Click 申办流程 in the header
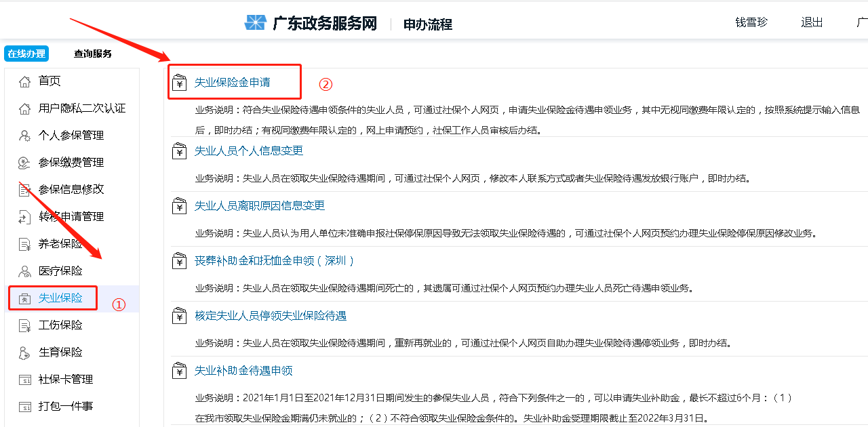Image resolution: width=868 pixels, height=427 pixels. click(428, 22)
